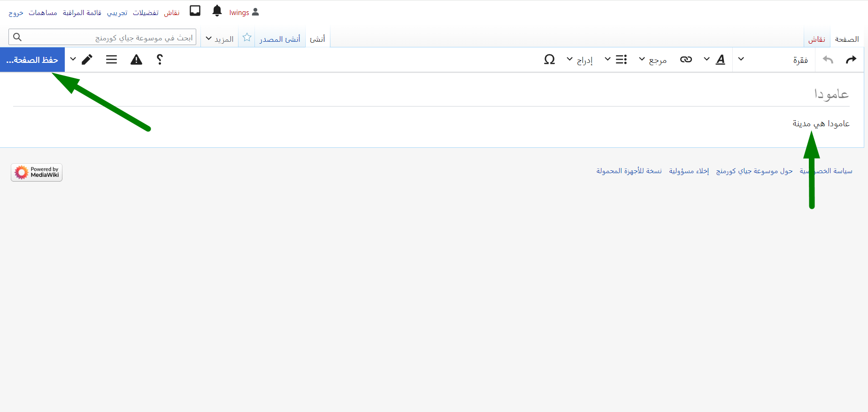The image size is (868, 412).
Task: Expand the إدراج insert dropdown
Action: [x=580, y=60]
